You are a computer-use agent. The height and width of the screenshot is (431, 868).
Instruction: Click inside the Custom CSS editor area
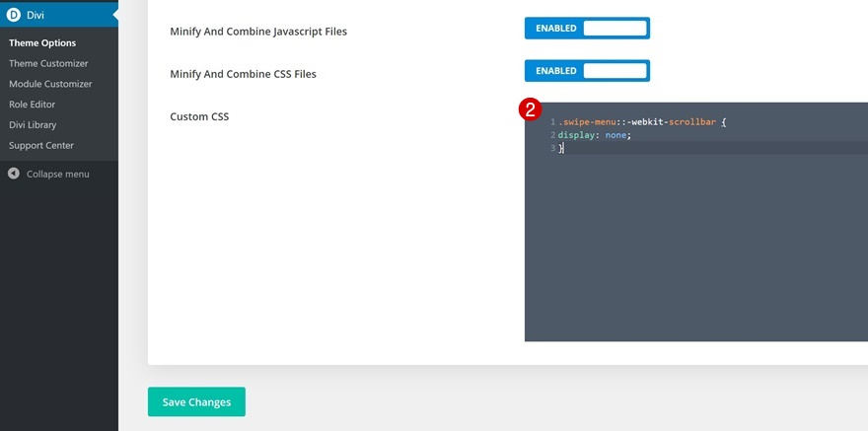(695, 244)
